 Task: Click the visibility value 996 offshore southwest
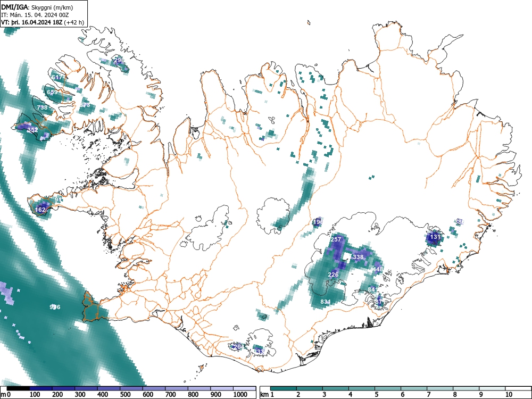tap(55, 307)
